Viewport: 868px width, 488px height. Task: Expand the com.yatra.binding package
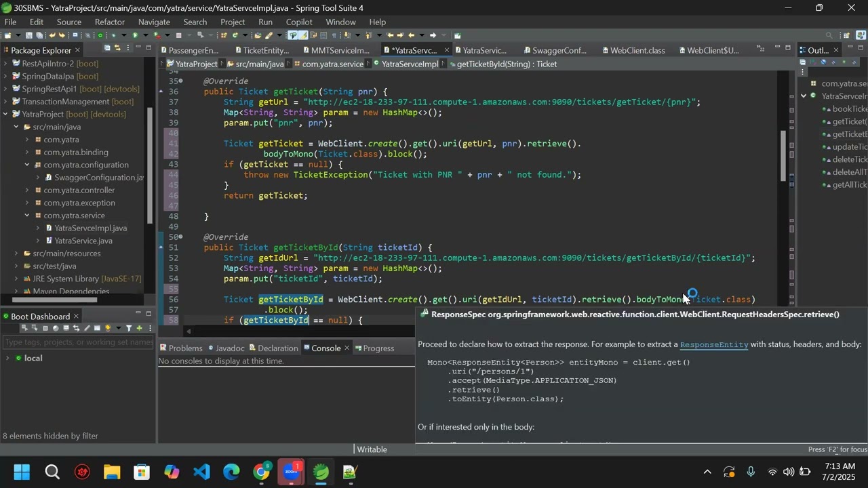click(27, 152)
